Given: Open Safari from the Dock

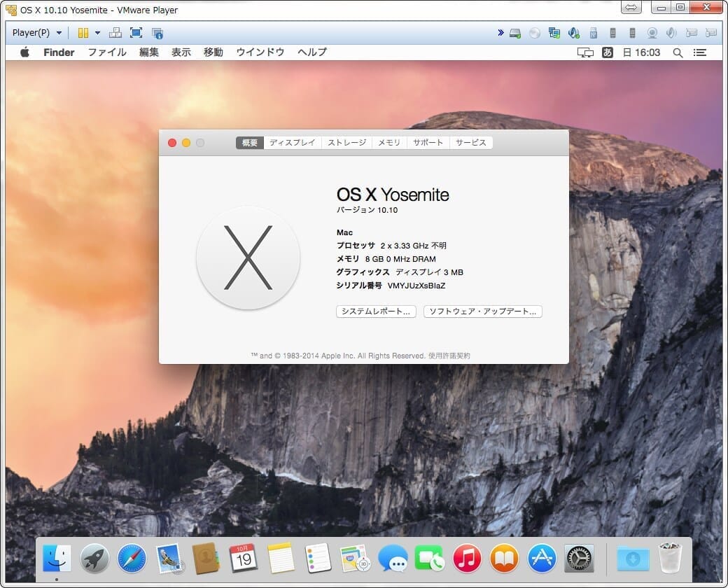Looking at the screenshot, I should click(x=132, y=558).
